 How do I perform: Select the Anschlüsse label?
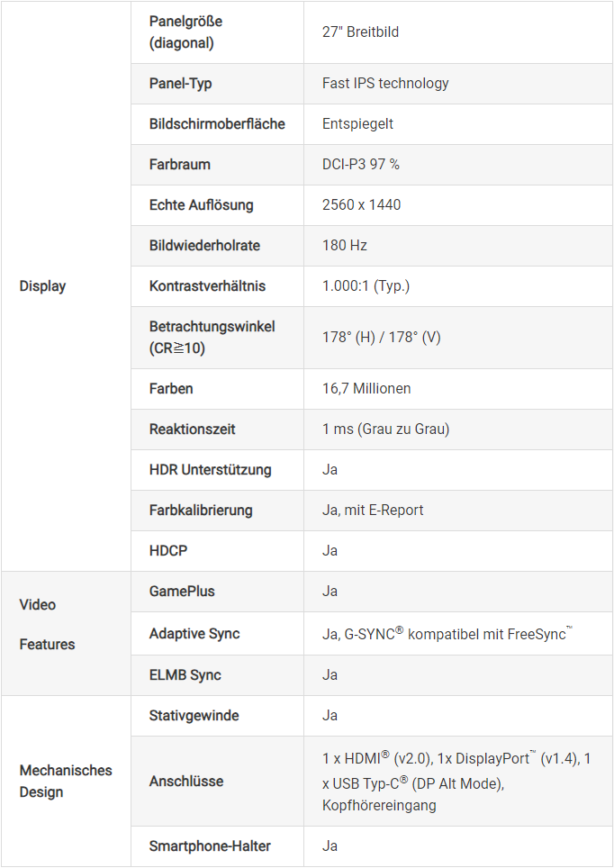point(186,782)
